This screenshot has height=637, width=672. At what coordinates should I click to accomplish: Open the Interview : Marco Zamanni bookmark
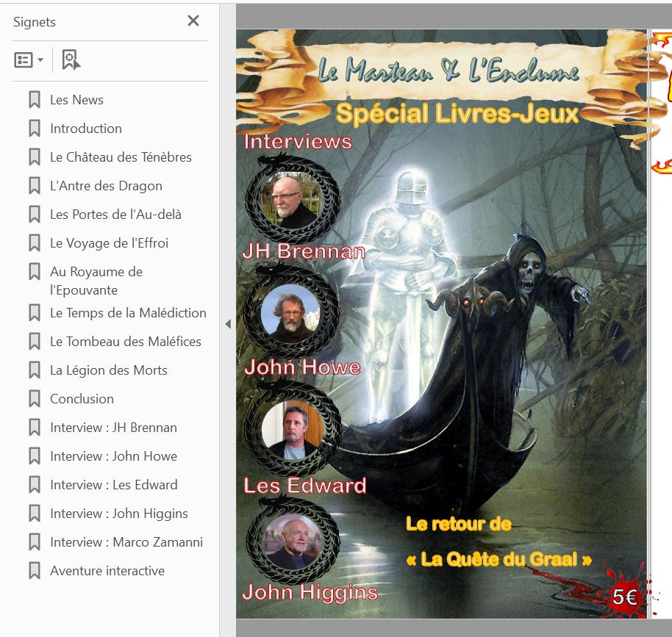pos(126,542)
